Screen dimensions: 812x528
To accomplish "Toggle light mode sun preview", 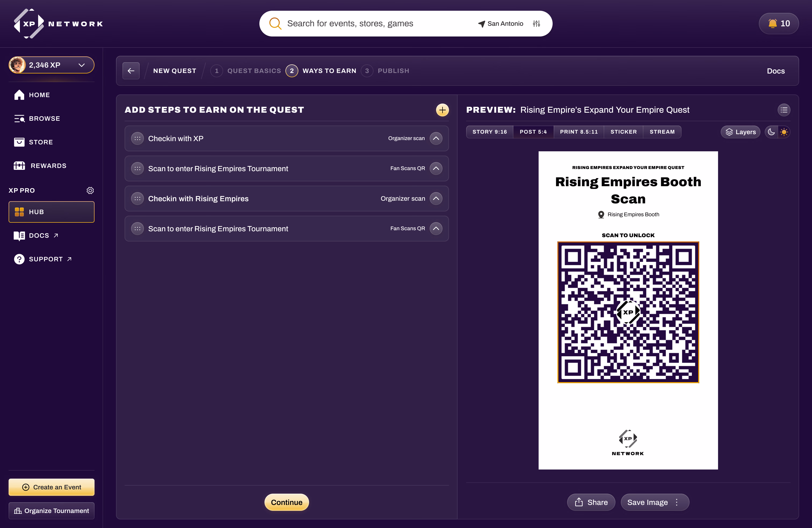I will [x=784, y=132].
